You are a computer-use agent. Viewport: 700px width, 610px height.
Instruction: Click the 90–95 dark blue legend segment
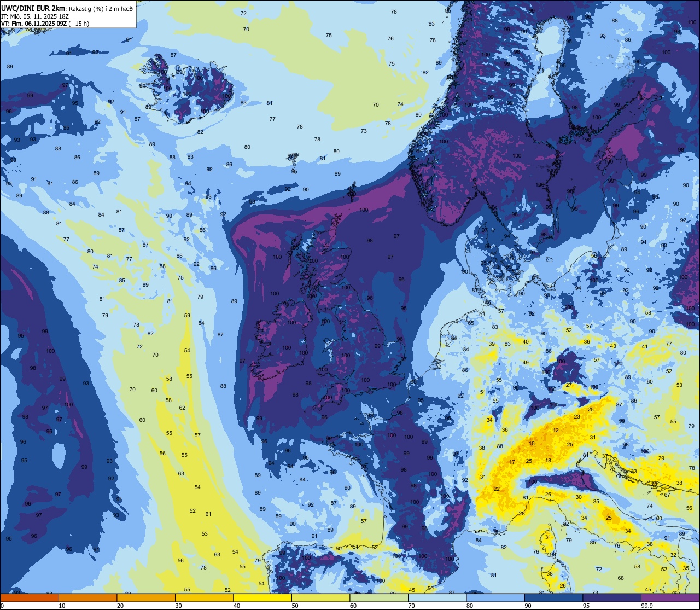[x=553, y=597]
